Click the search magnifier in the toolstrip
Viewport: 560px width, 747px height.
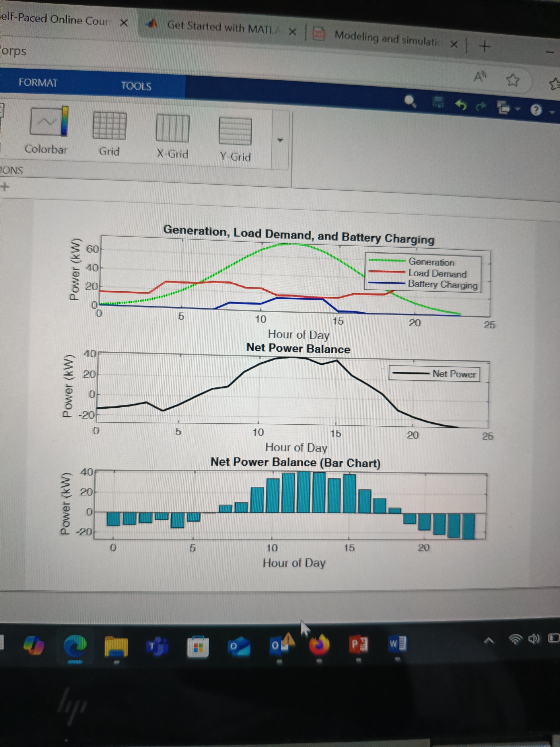tap(410, 101)
